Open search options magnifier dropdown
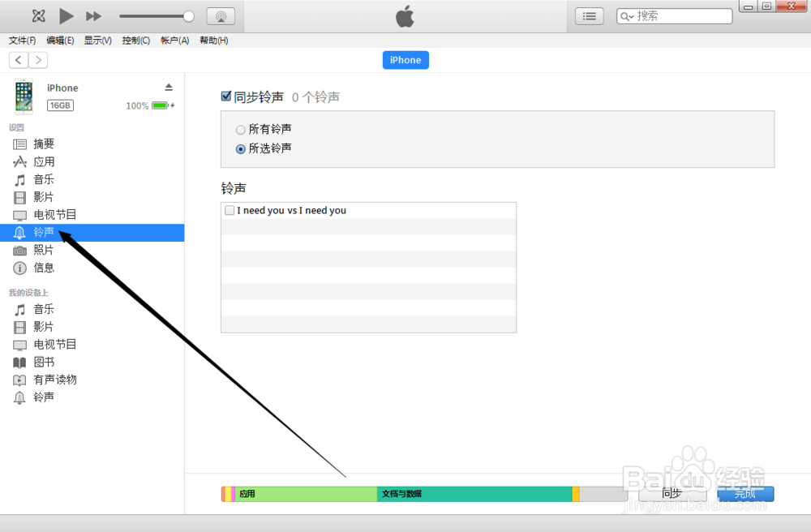Screen dimensions: 811x532 click(627, 16)
